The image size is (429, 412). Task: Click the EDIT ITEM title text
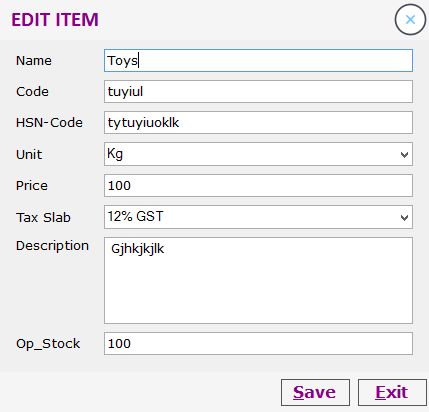click(x=55, y=20)
